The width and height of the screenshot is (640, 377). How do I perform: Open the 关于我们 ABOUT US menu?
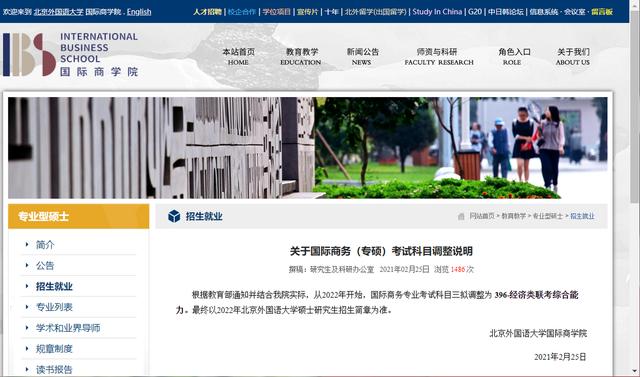573,57
